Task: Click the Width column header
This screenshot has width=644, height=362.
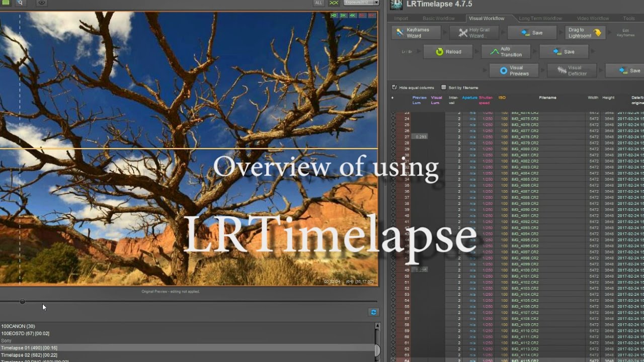Action: tap(593, 98)
